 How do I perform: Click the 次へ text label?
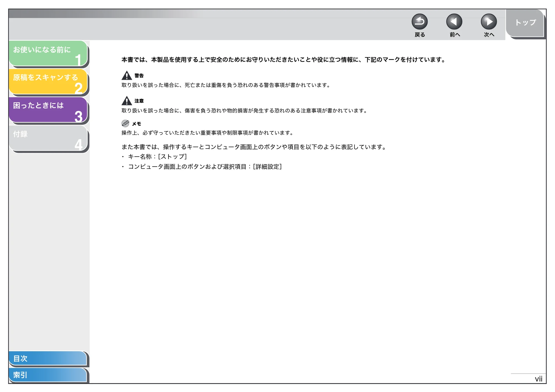point(489,35)
